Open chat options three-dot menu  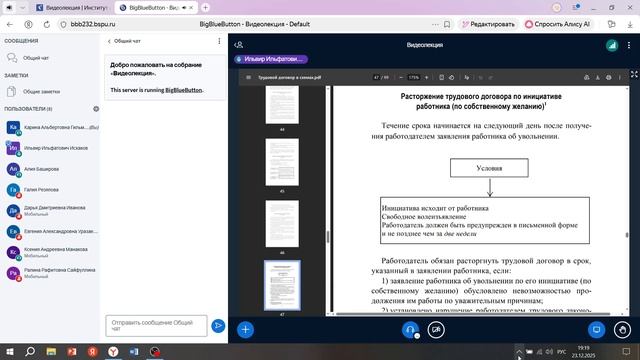coord(219,41)
